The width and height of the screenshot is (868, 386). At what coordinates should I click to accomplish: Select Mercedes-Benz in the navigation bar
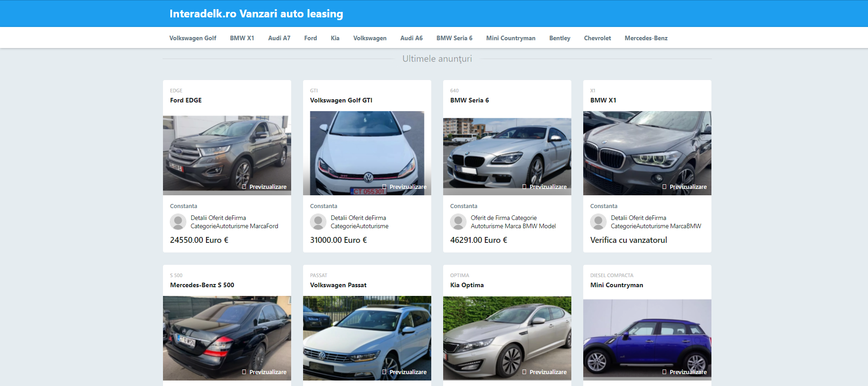coord(646,38)
